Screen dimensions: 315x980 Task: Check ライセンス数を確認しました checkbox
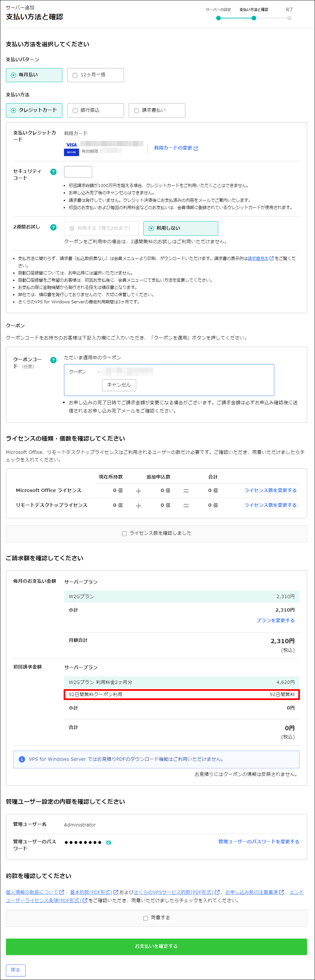tap(124, 533)
